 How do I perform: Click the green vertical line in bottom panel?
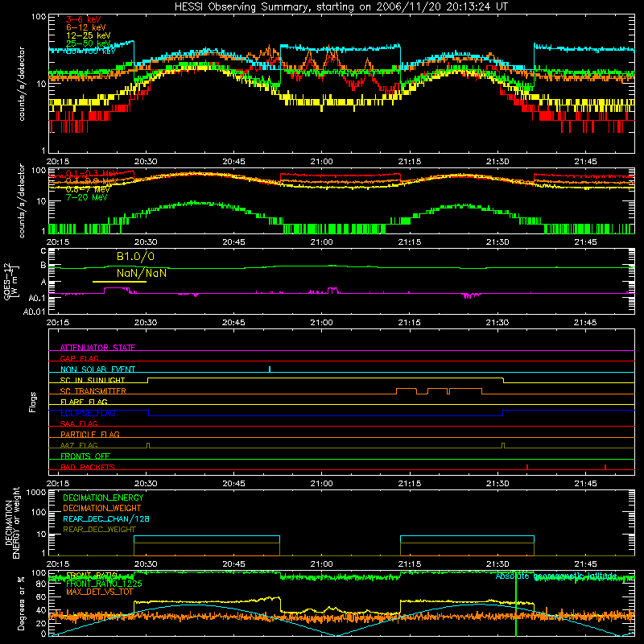click(516, 604)
